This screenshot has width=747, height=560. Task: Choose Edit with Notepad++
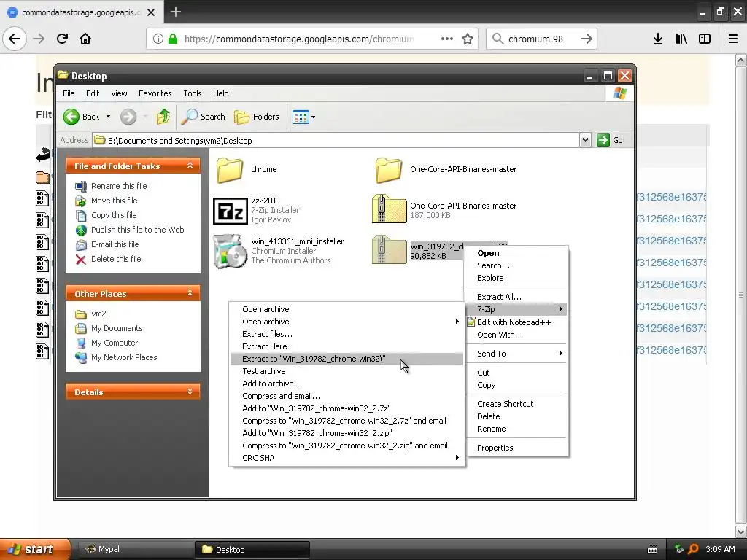[x=517, y=322]
